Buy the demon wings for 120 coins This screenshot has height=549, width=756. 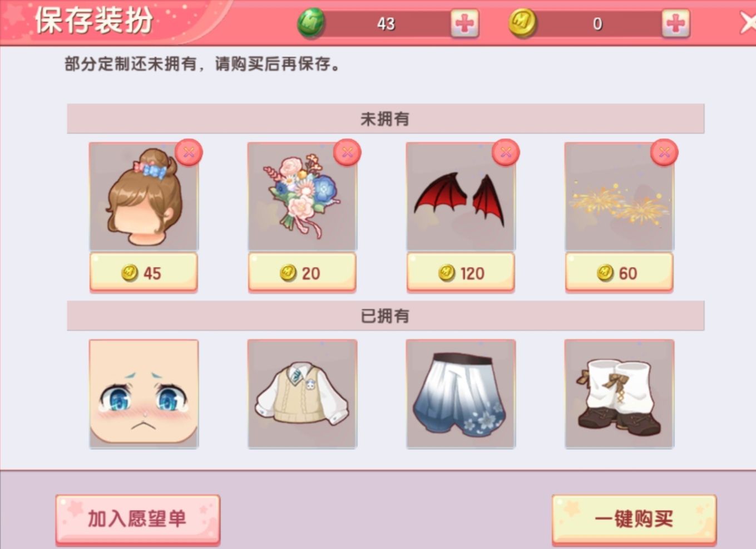pos(461,273)
